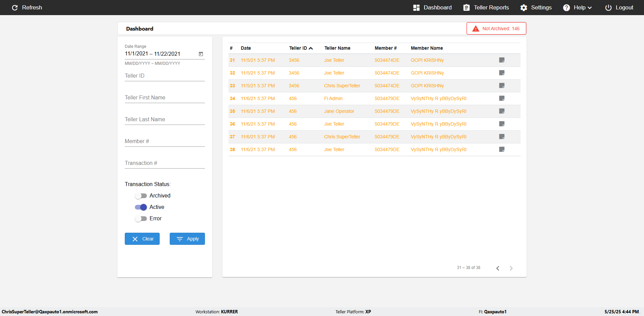
Task: Sort by the Teller ID column header
Action: coord(301,48)
